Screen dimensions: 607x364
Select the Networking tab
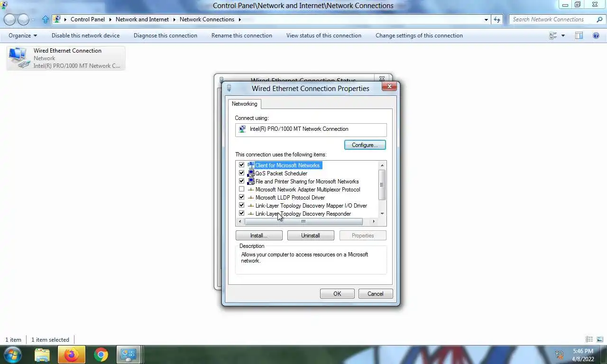(x=244, y=104)
